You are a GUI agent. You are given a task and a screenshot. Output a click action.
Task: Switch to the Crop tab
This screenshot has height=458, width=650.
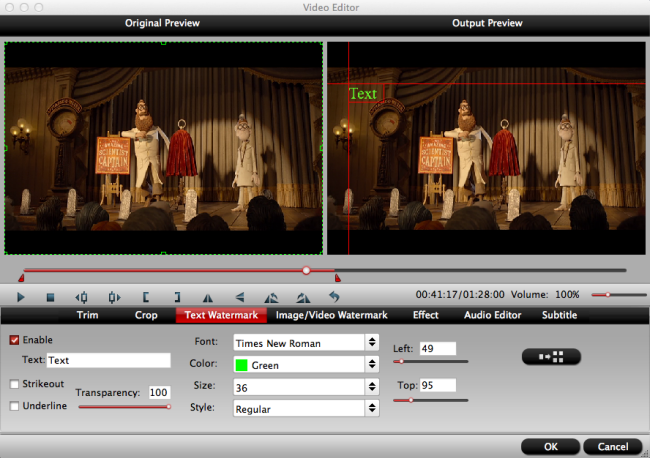pyautogui.click(x=146, y=315)
